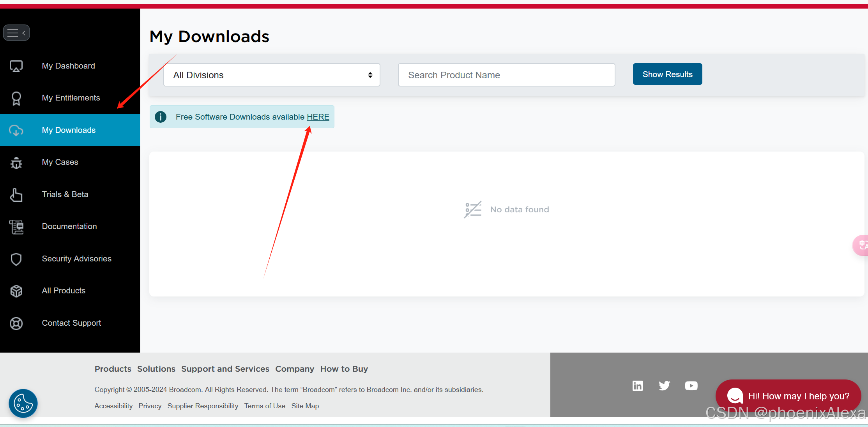Open Support and Services footer link

[x=225, y=369]
